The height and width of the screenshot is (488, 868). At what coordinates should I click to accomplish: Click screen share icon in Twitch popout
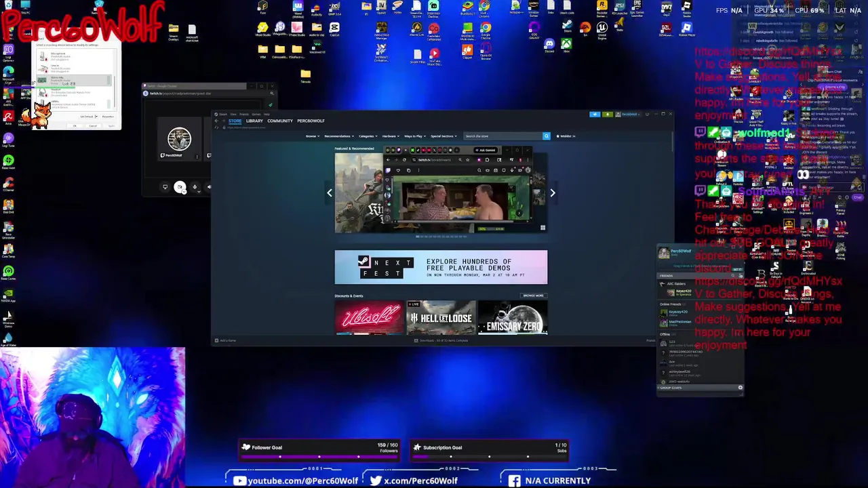[x=165, y=186]
